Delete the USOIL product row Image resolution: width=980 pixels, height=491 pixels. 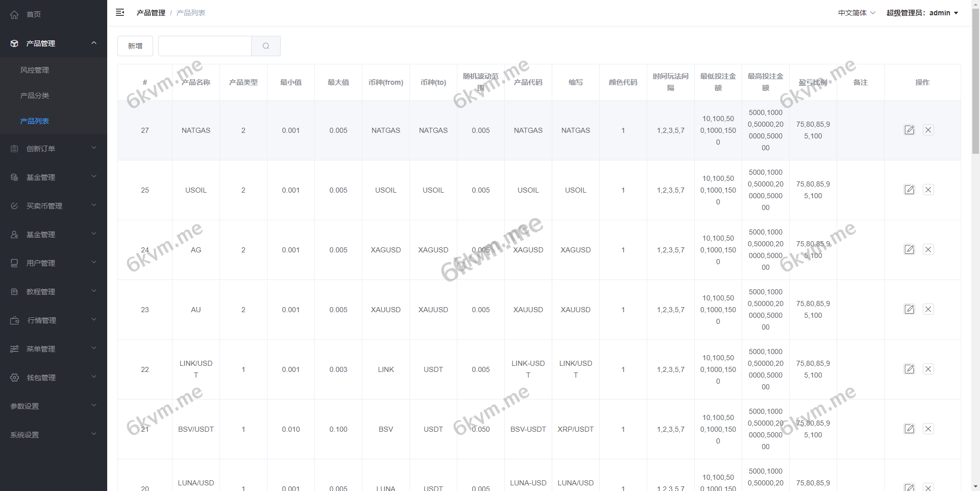click(928, 190)
